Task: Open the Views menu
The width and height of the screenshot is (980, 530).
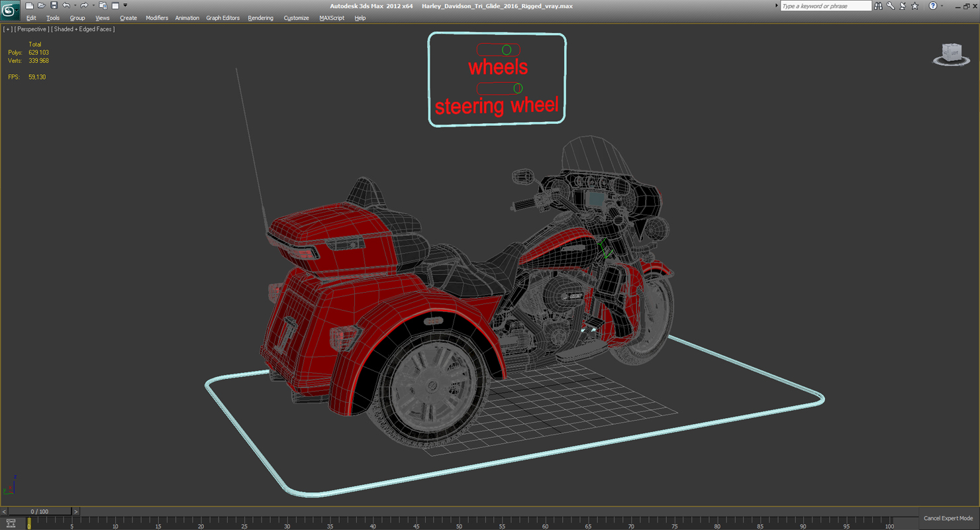Action: (102, 18)
